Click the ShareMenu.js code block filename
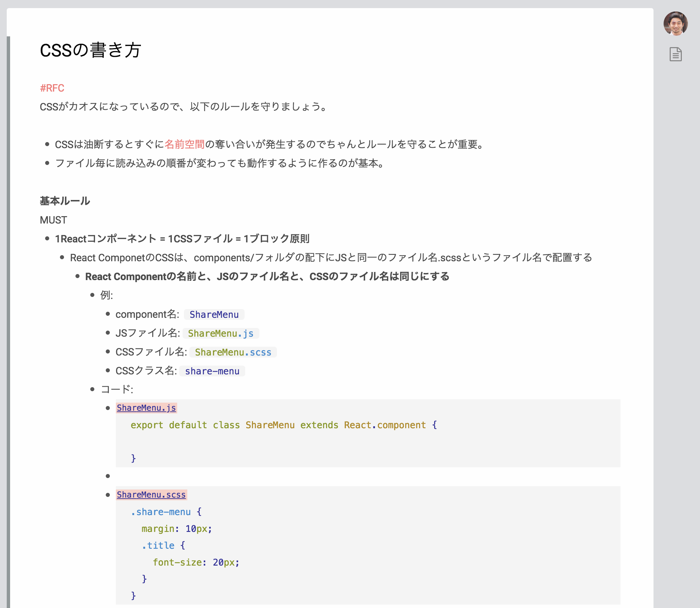 146,408
